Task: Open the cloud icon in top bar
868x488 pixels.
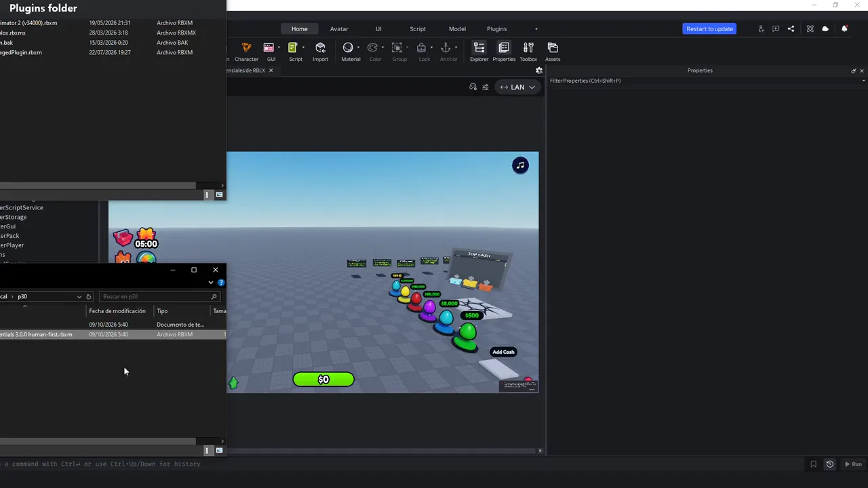Action: tap(825, 28)
